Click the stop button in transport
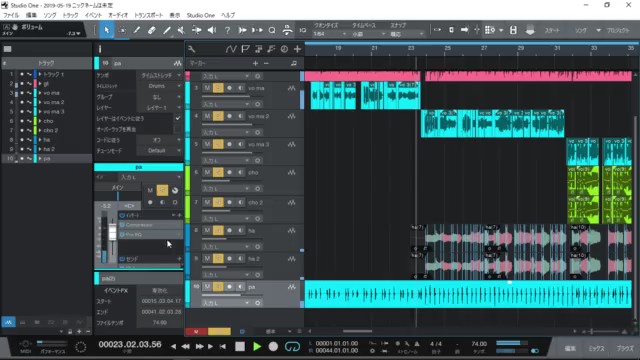 240,347
